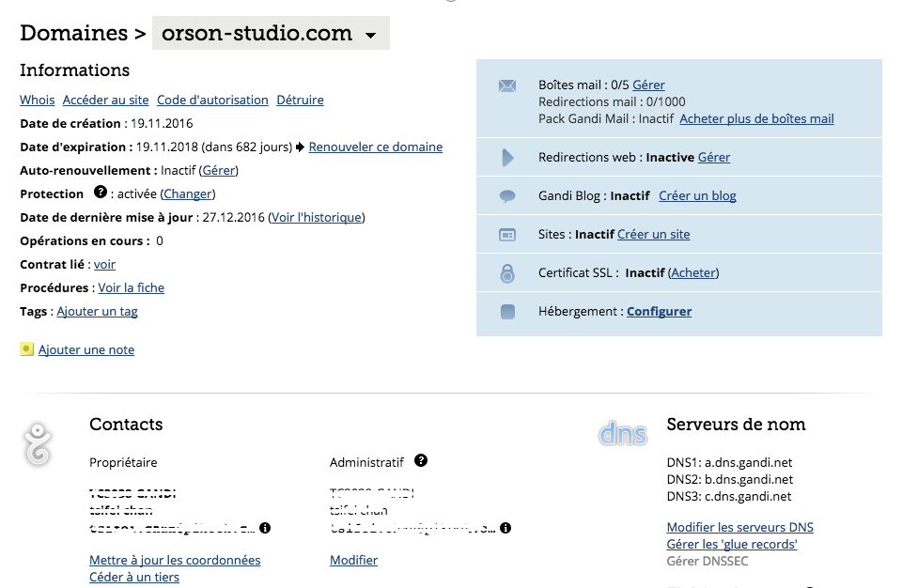This screenshot has width=902, height=588.
Task: Click the SSL certificate padlock icon
Action: (507, 273)
